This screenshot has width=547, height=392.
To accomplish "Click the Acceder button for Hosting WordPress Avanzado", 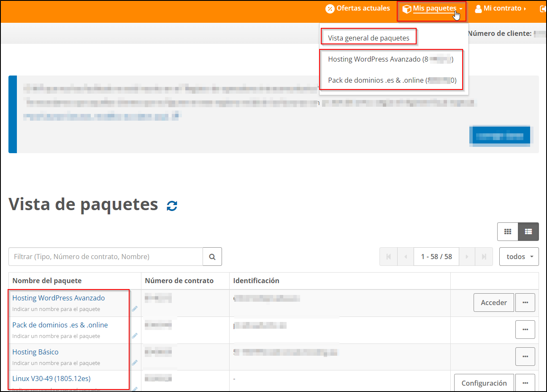I will (493, 302).
